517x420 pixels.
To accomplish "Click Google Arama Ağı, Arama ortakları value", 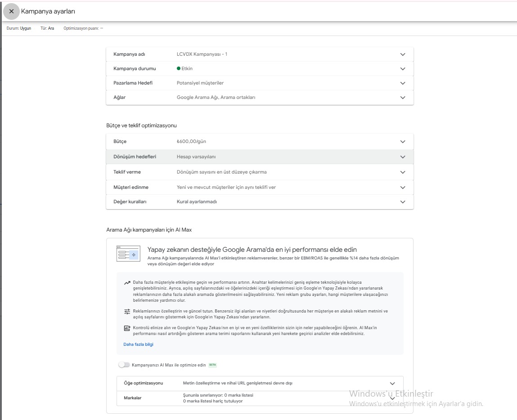I will pyautogui.click(x=216, y=97).
